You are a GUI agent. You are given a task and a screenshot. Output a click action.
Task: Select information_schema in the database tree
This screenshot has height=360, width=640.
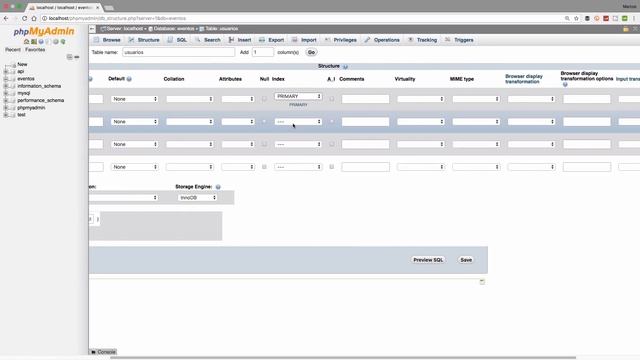pos(39,86)
